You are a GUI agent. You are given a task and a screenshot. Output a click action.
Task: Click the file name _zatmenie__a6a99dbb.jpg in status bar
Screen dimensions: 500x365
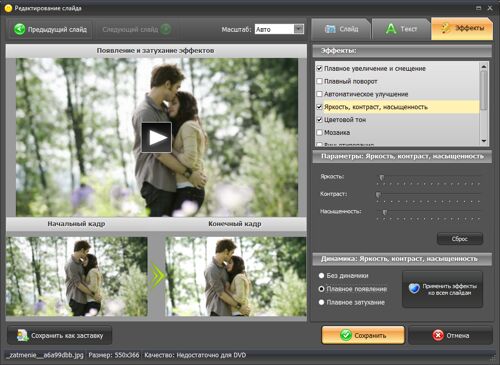coord(45,355)
